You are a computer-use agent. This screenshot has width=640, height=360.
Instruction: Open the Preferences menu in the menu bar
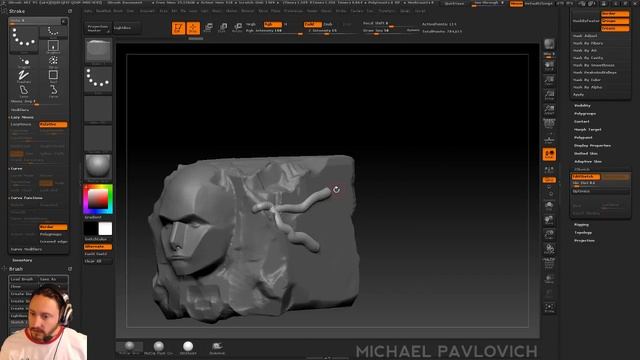pos(293,11)
